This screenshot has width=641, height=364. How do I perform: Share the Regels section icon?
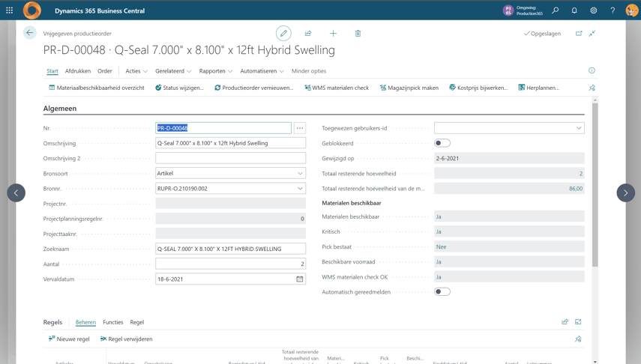[x=565, y=322]
